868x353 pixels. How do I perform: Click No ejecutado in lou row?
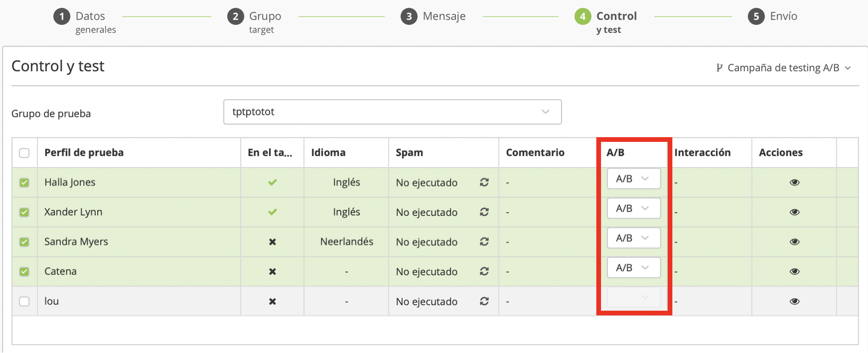pyautogui.click(x=426, y=302)
